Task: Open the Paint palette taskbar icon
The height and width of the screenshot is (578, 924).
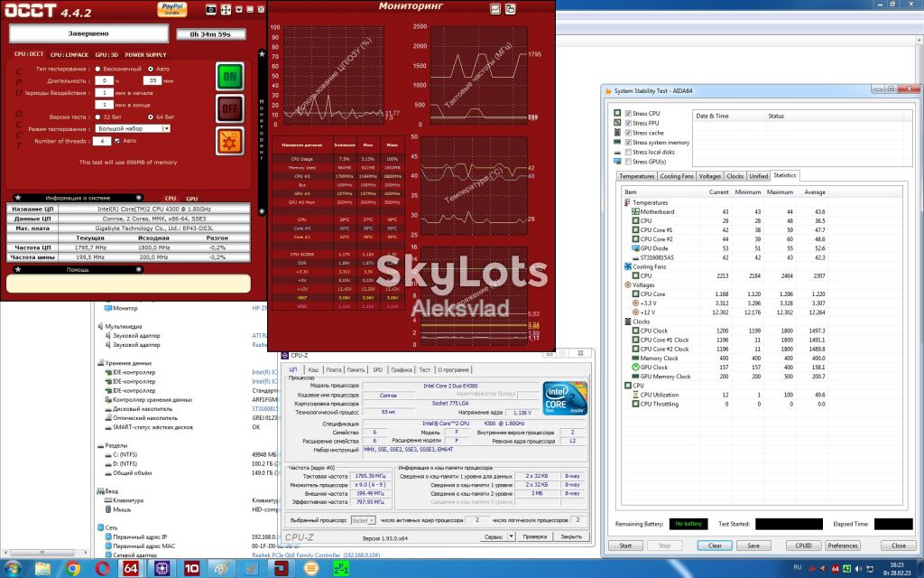Action: point(222,569)
